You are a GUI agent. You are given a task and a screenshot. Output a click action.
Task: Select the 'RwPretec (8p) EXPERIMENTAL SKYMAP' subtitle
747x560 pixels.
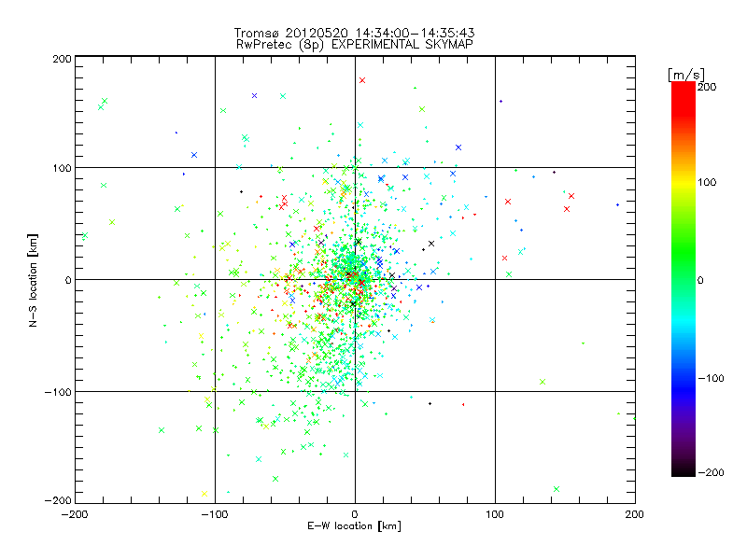(354, 44)
